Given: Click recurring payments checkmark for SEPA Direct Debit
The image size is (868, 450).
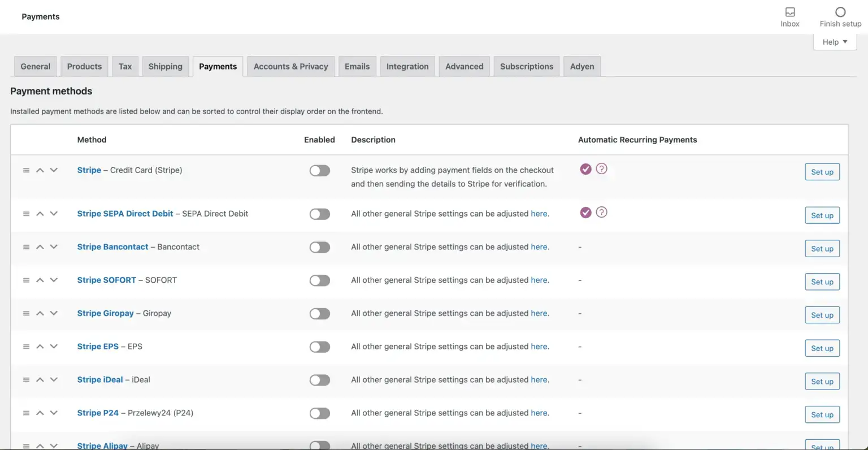Looking at the screenshot, I should click(586, 212).
